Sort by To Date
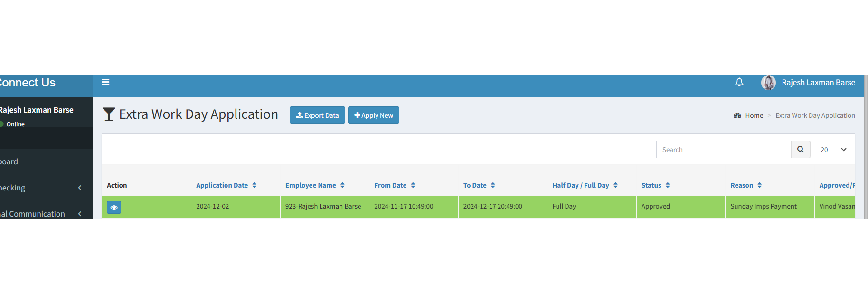The height and width of the screenshot is (294, 868). [479, 185]
